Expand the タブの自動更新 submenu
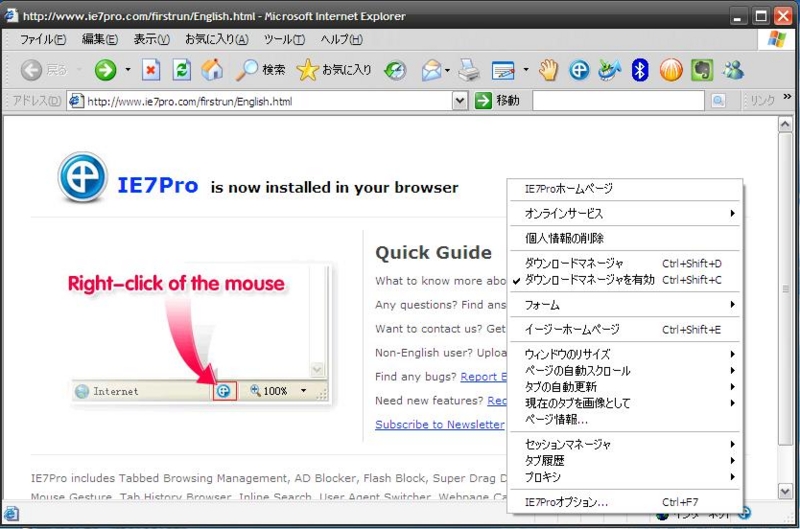The height and width of the screenshot is (529, 800). coord(625,387)
